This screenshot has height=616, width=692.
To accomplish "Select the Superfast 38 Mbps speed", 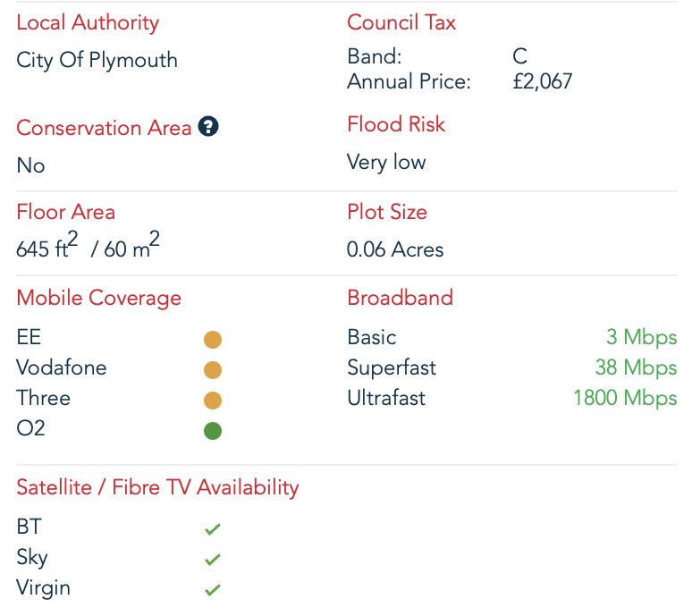I will click(x=636, y=367).
